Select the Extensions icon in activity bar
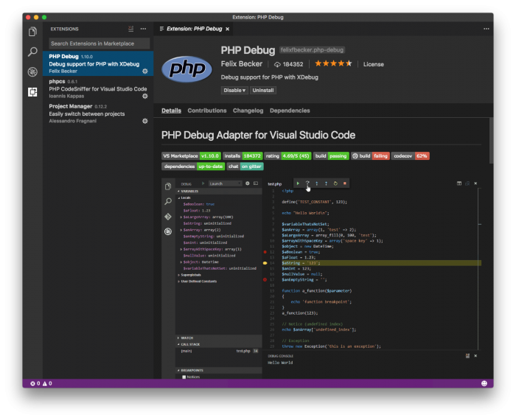The height and width of the screenshot is (420, 516). (x=32, y=92)
